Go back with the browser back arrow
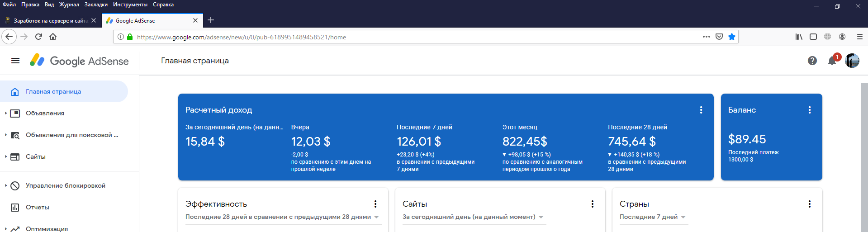The height and width of the screenshot is (232, 868). [9, 37]
